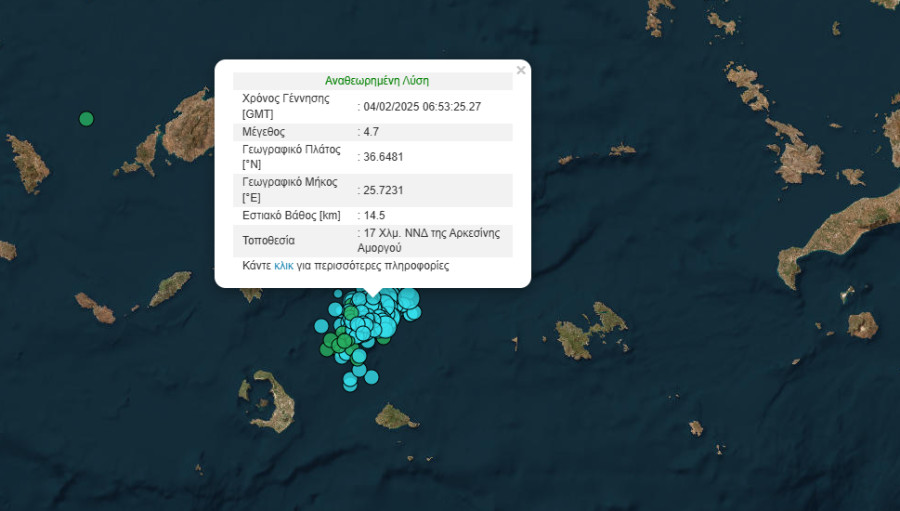Open the 'κλικ' link for more information
This screenshot has height=511, width=900.
[x=283, y=267]
